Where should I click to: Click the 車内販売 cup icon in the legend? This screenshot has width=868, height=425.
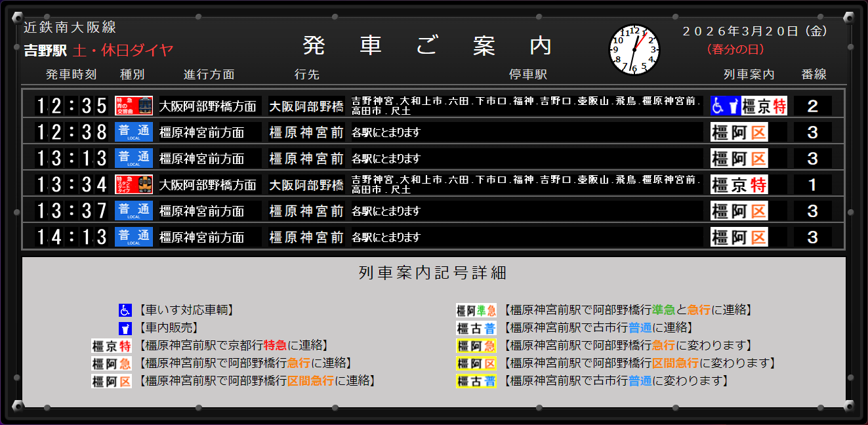click(x=125, y=328)
